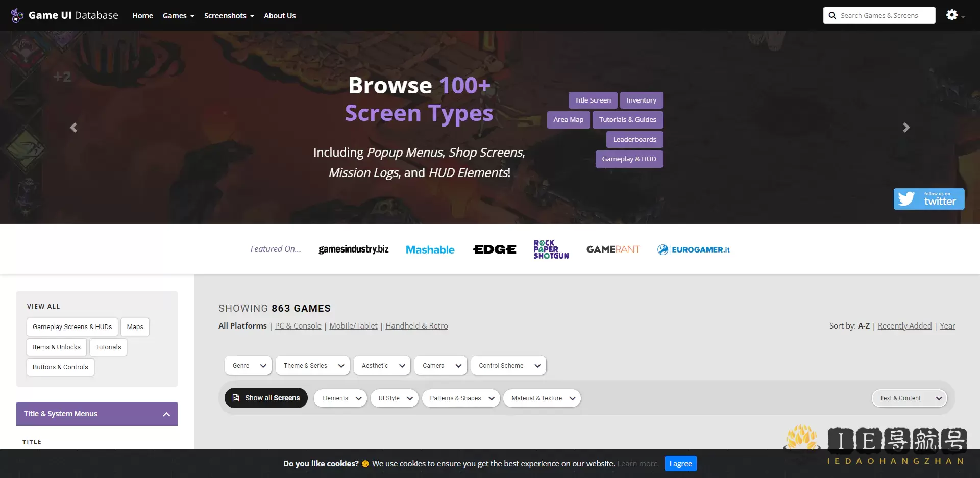
Task: Switch to the Mobile/Tablet platform tab
Action: [x=353, y=325]
